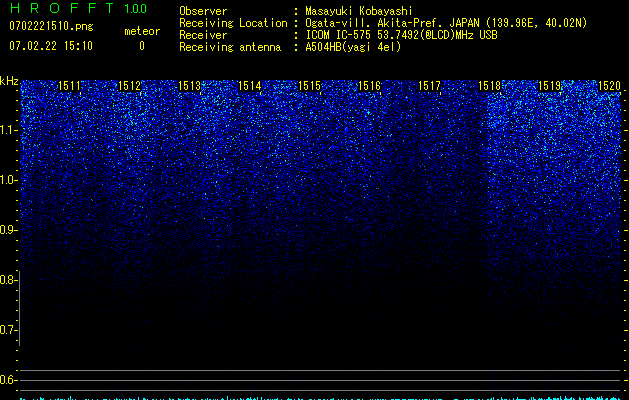
Task: Click the 1516 time marker
Action: (369, 86)
